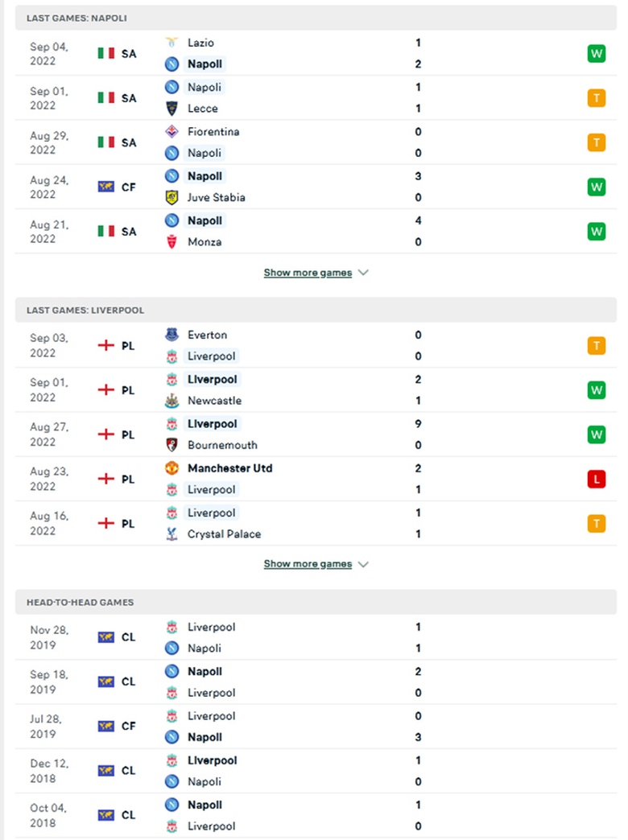Click the Monza club crest
The height and width of the screenshot is (840, 628).
[x=171, y=242]
